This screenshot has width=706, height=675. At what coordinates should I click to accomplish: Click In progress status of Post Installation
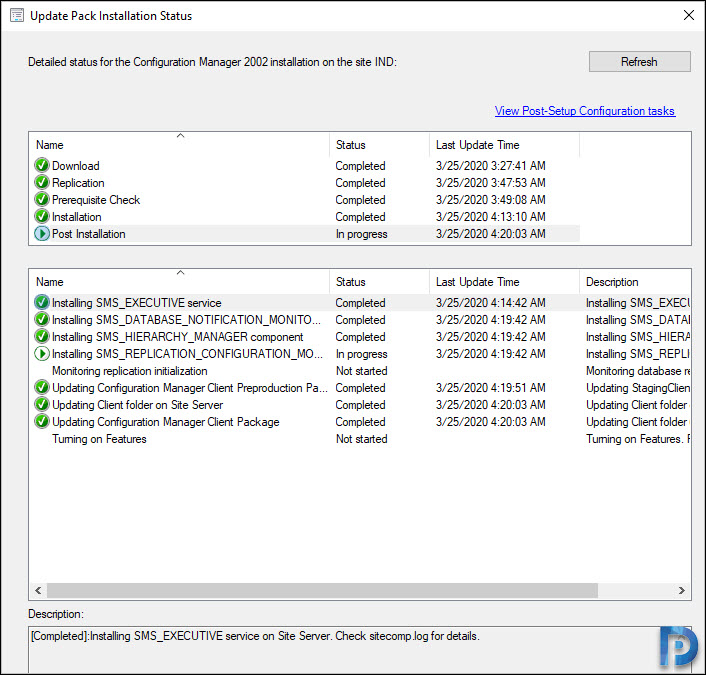[362, 234]
